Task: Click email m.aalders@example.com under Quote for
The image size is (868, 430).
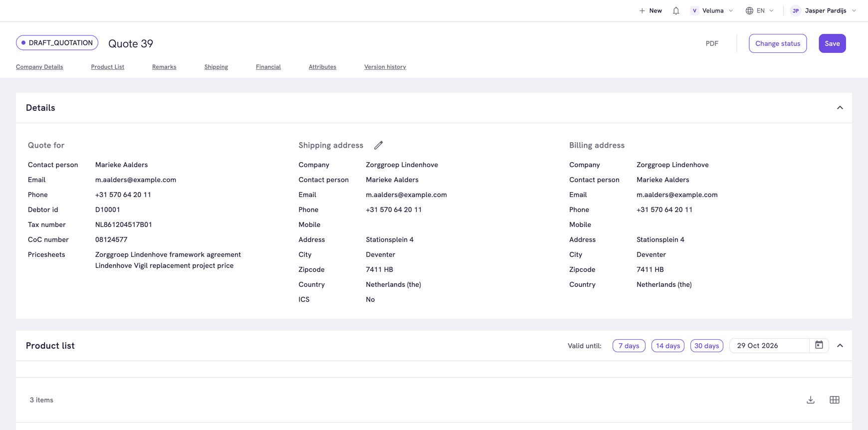Action: pos(136,180)
